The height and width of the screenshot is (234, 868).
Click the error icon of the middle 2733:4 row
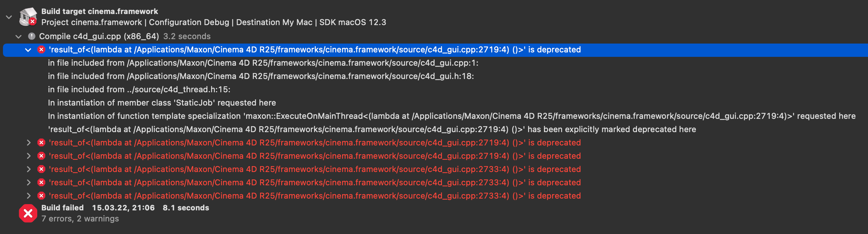coord(41,182)
